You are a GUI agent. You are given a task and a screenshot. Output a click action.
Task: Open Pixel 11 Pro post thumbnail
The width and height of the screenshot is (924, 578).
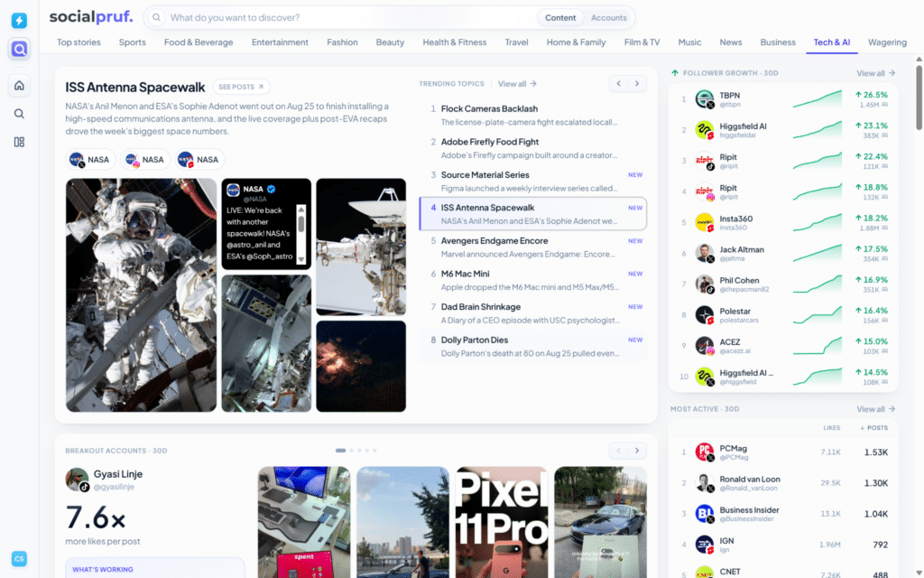click(x=502, y=523)
